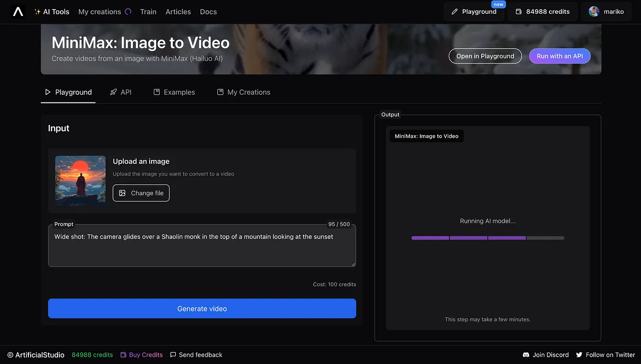This screenshot has height=364, width=641.
Task: Go to My creations
Action: tap(100, 12)
